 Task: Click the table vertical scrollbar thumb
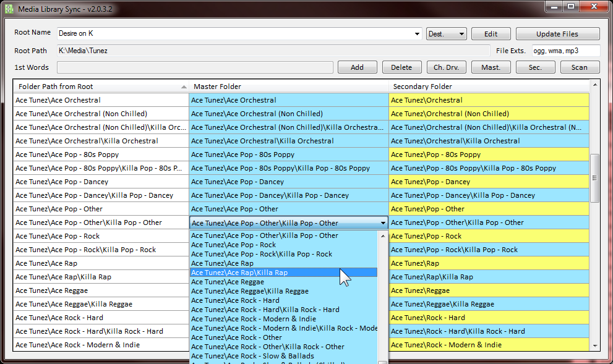coord(594,178)
